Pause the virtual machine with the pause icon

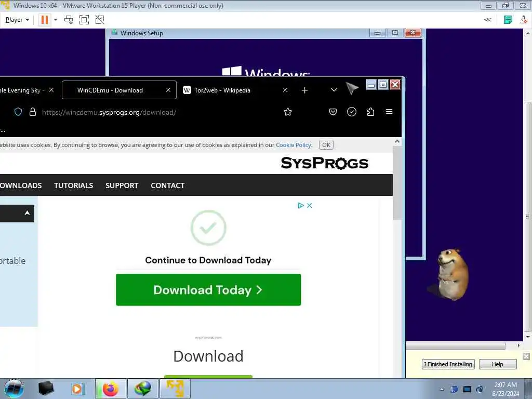(x=45, y=20)
